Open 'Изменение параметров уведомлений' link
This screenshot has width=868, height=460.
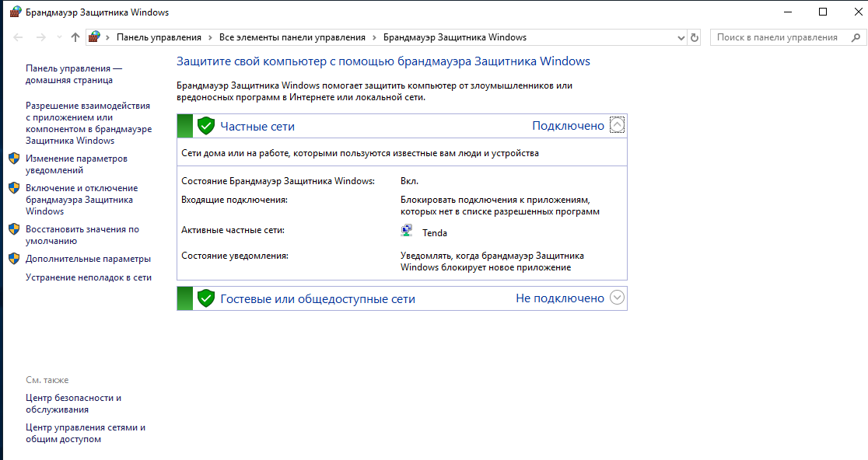[76, 164]
